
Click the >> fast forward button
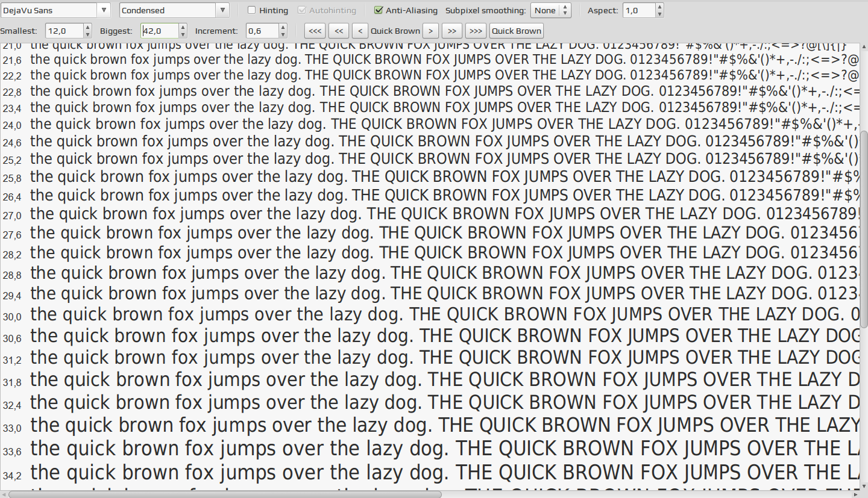[x=452, y=31]
